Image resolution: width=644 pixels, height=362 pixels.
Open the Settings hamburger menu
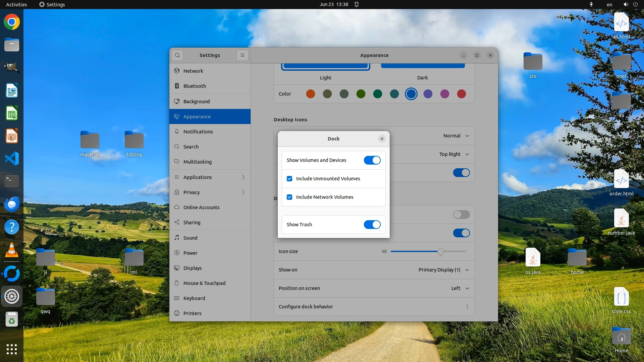(243, 55)
